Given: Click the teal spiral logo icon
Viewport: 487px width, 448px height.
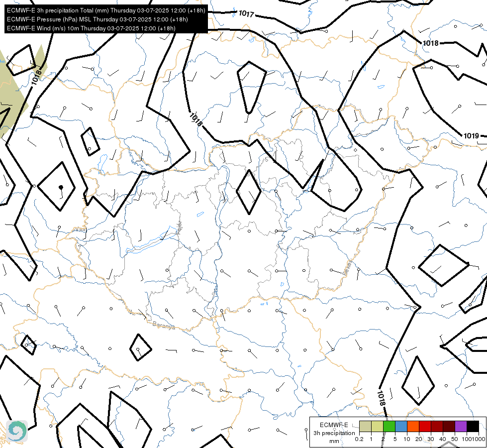Looking at the screenshot, I should click(17, 431).
